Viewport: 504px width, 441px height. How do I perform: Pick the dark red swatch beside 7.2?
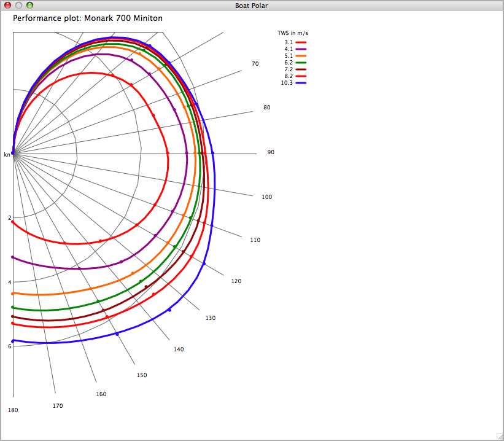(x=301, y=69)
